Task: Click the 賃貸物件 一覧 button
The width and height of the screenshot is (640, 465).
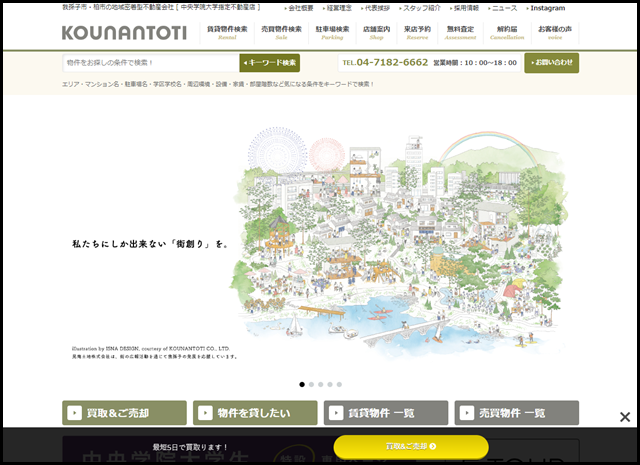Action: (x=386, y=413)
